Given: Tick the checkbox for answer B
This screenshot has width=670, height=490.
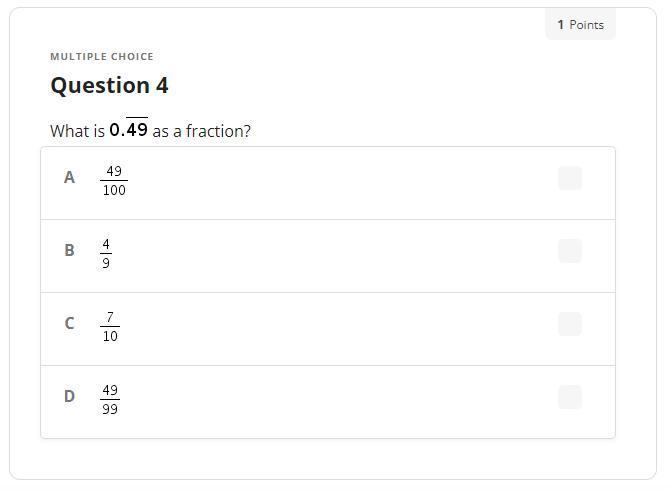Looking at the screenshot, I should pos(570,251).
